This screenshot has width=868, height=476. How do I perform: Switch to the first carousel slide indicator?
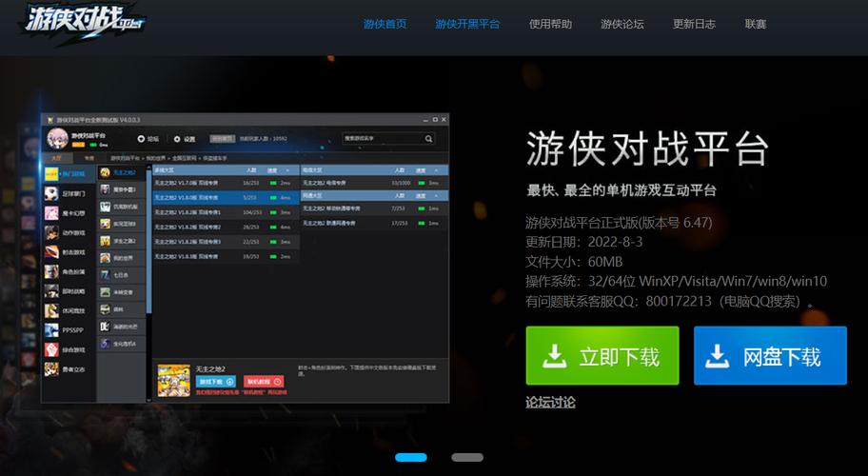click(x=411, y=457)
